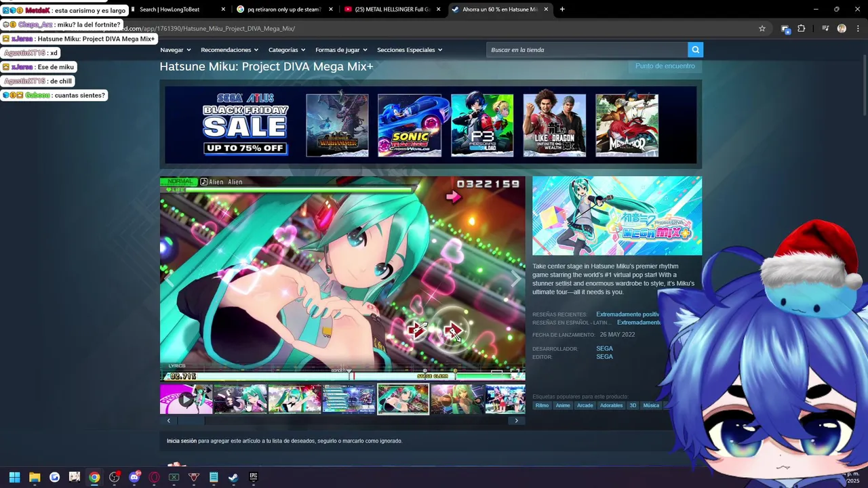868x488 pixels.
Task: Open the anime-picture app in taskbar
Action: (x=75, y=477)
